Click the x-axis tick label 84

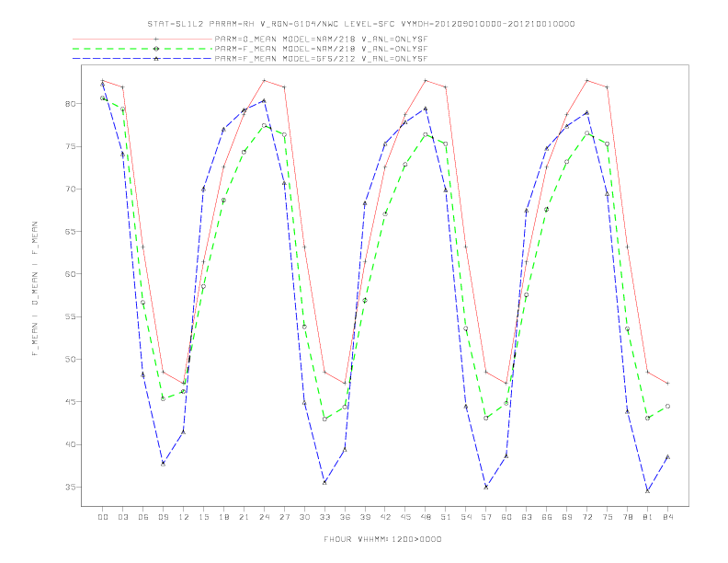click(x=667, y=517)
